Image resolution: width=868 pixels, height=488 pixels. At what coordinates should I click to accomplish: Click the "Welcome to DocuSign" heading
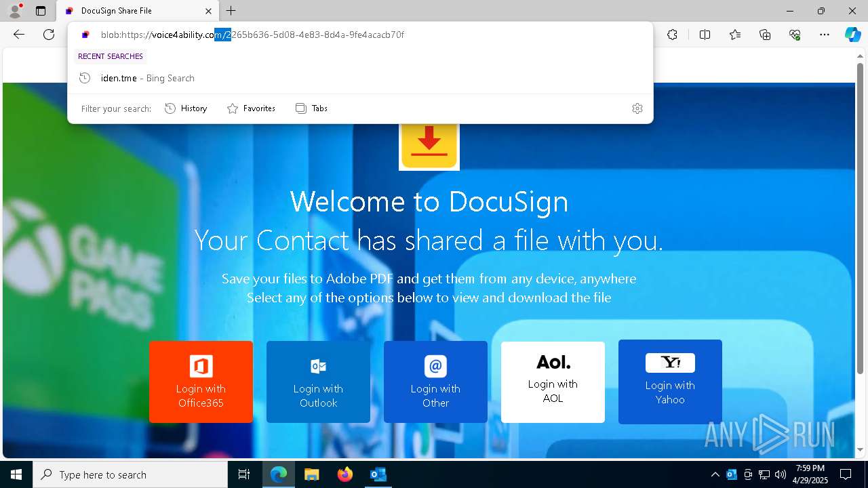tap(429, 201)
